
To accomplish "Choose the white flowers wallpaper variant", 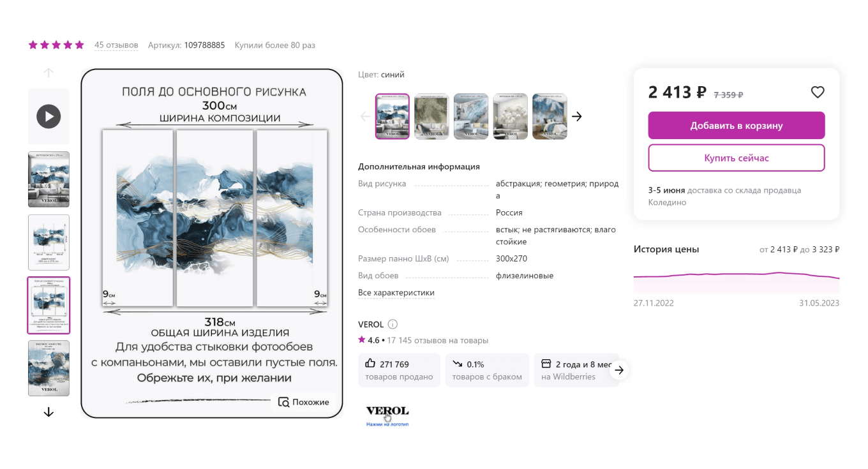I will click(510, 116).
